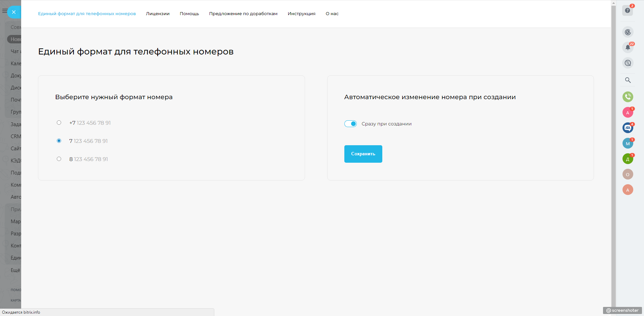This screenshot has height=316, width=644.
Task: Select the +7 123 456 78 91 format
Action: [x=59, y=123]
